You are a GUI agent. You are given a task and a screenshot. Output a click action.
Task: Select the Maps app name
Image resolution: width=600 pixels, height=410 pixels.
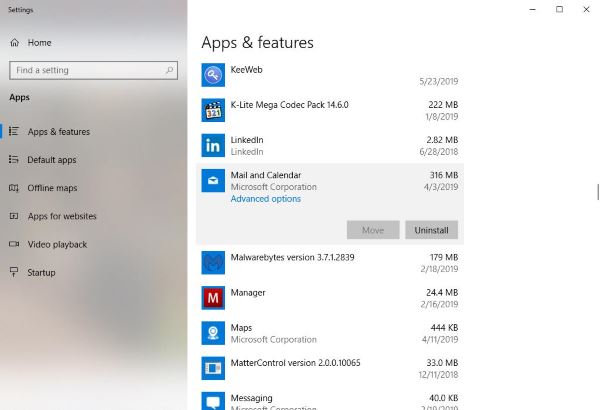(241, 328)
